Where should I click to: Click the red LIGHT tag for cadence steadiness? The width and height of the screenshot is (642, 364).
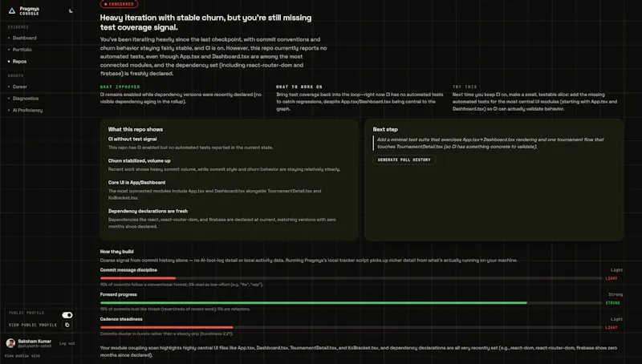click(x=612, y=328)
